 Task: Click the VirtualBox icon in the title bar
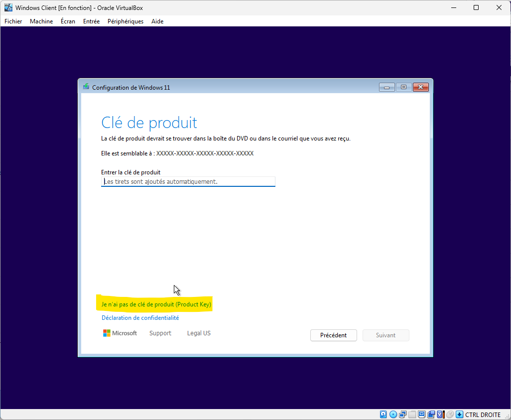(x=8, y=7)
